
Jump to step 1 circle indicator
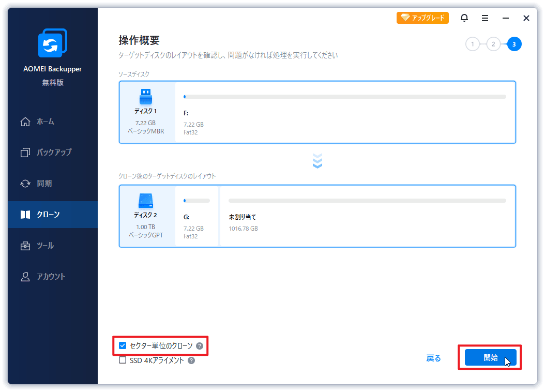pyautogui.click(x=473, y=44)
